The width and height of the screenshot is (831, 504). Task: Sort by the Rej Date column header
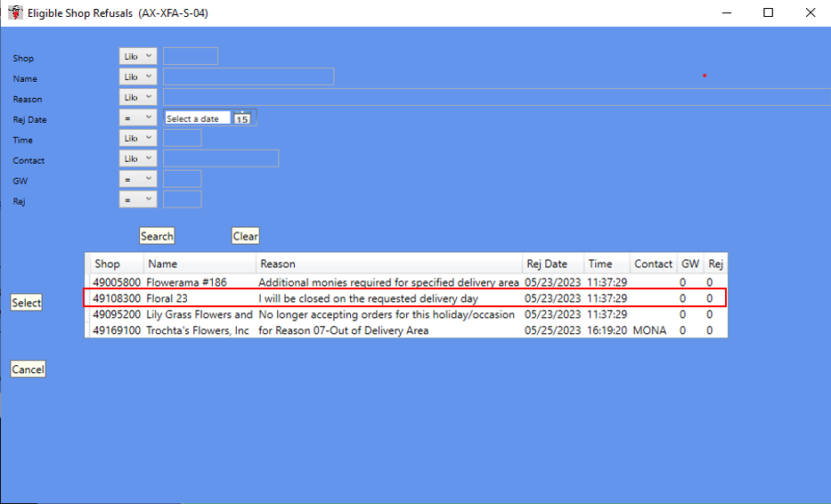tap(553, 264)
